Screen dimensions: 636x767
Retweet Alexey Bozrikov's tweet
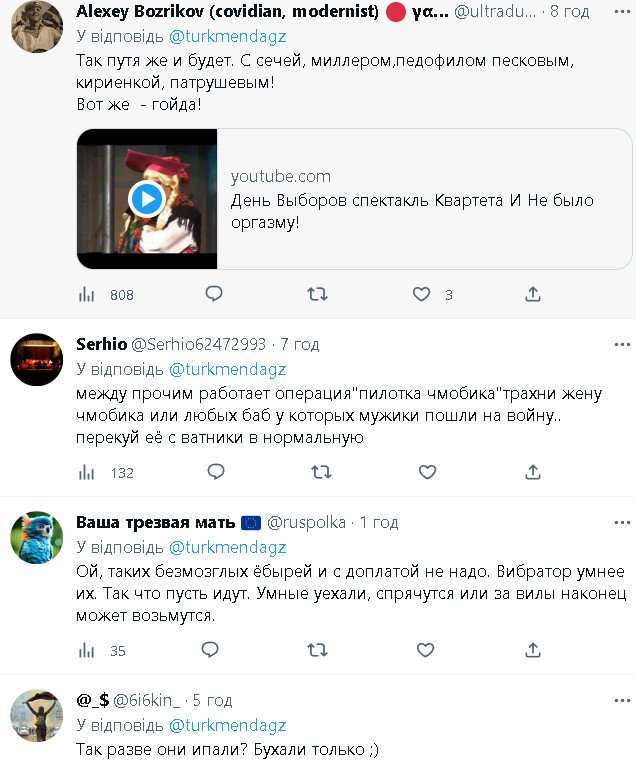coord(318,294)
